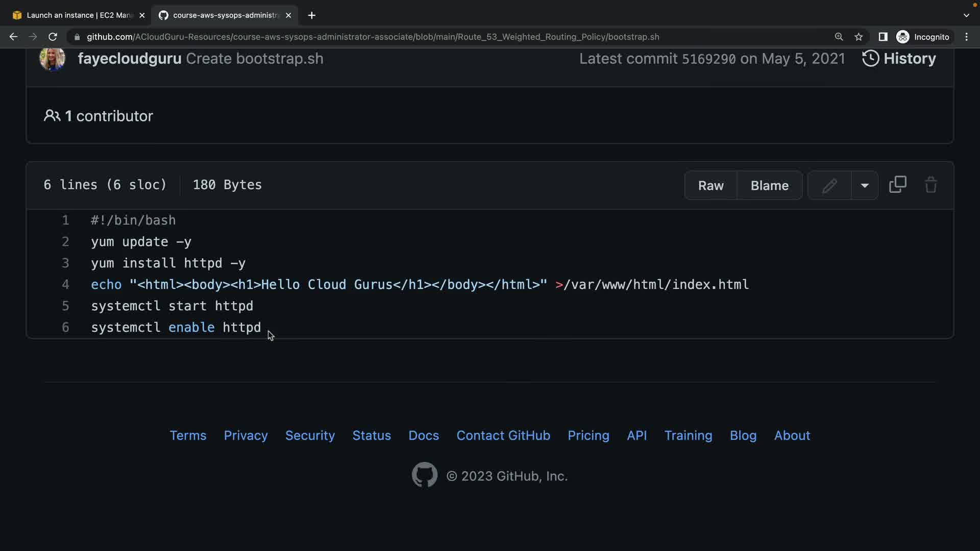Click the GitHub logo in footer

click(x=424, y=475)
